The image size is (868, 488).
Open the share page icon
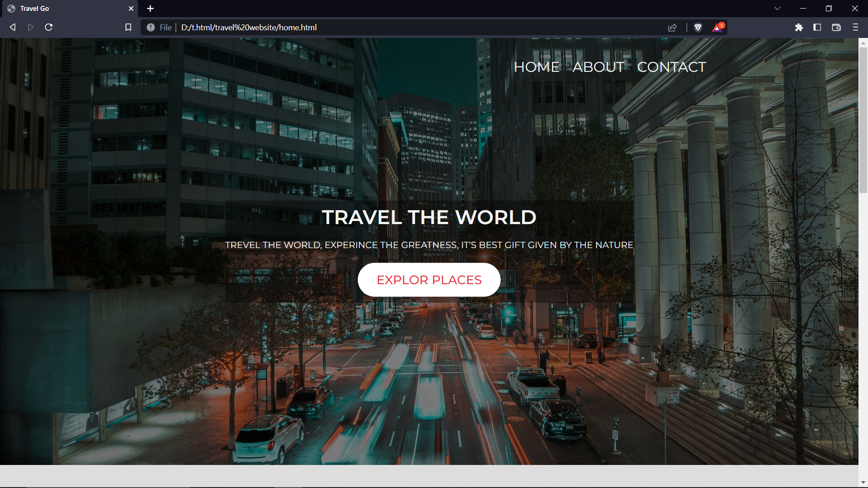pos(672,28)
